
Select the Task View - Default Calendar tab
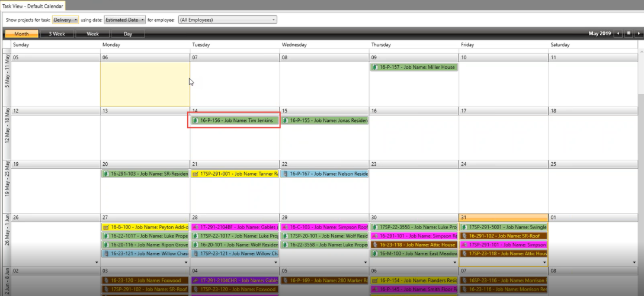tap(33, 5)
